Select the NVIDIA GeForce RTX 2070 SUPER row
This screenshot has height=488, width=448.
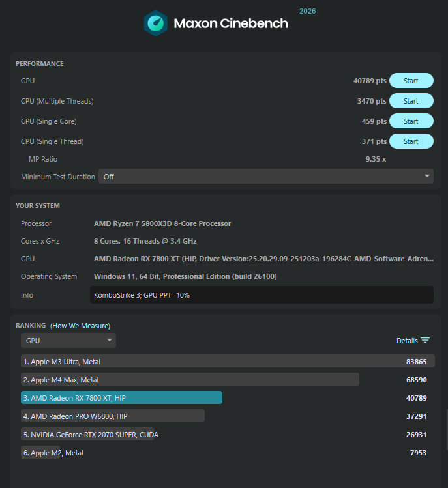click(228, 435)
